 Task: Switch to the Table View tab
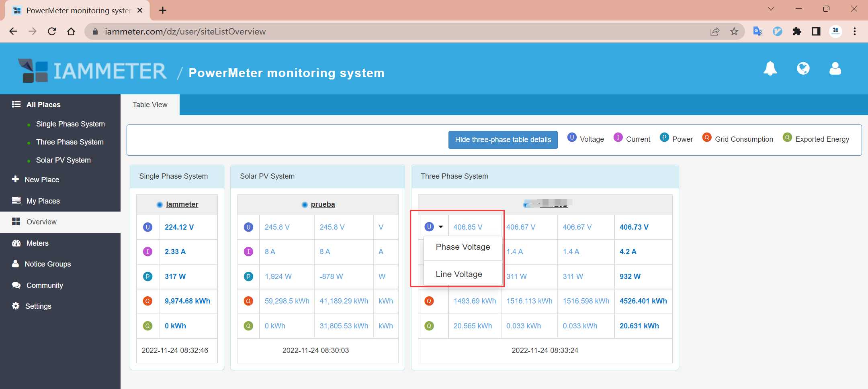pos(150,105)
